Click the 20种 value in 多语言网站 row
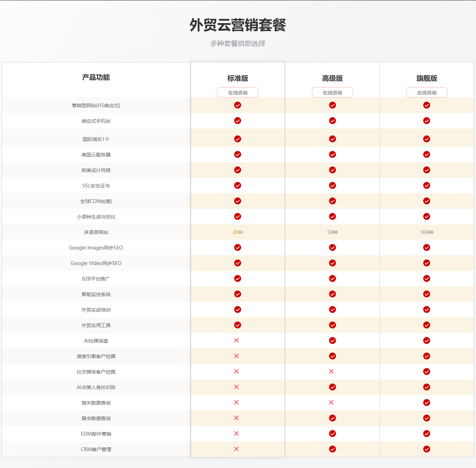The height and width of the screenshot is (468, 476). tap(238, 232)
